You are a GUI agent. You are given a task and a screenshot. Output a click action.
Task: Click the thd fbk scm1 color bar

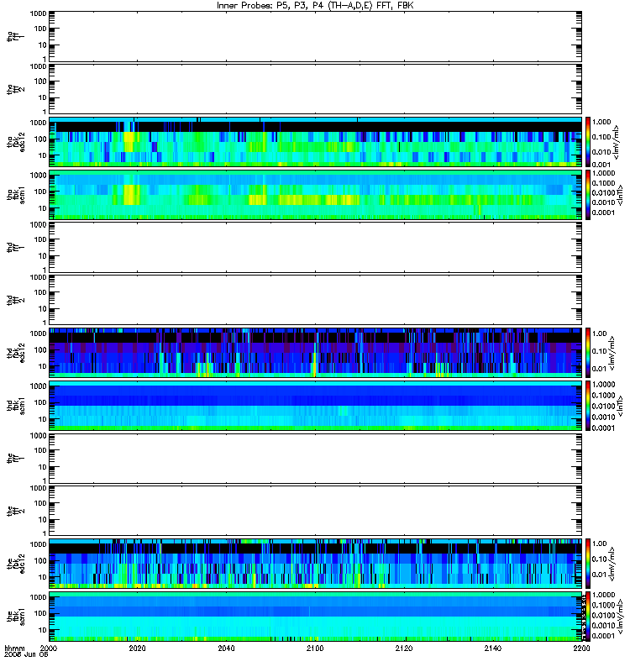click(588, 406)
